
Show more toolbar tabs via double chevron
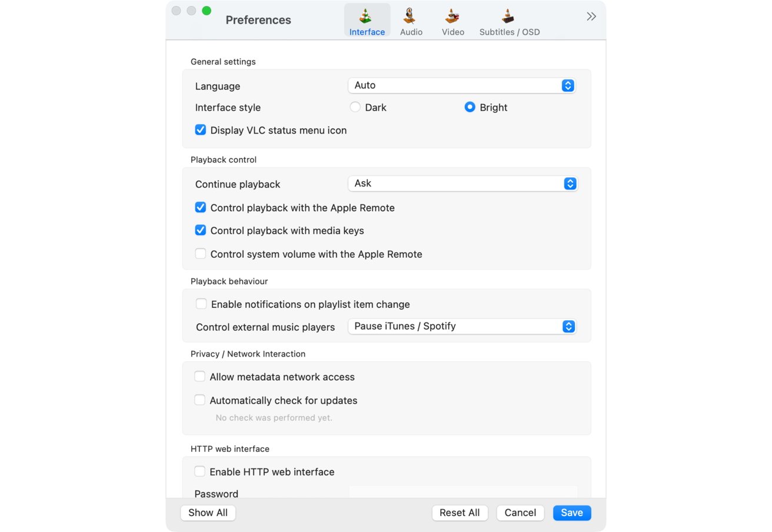tap(591, 16)
